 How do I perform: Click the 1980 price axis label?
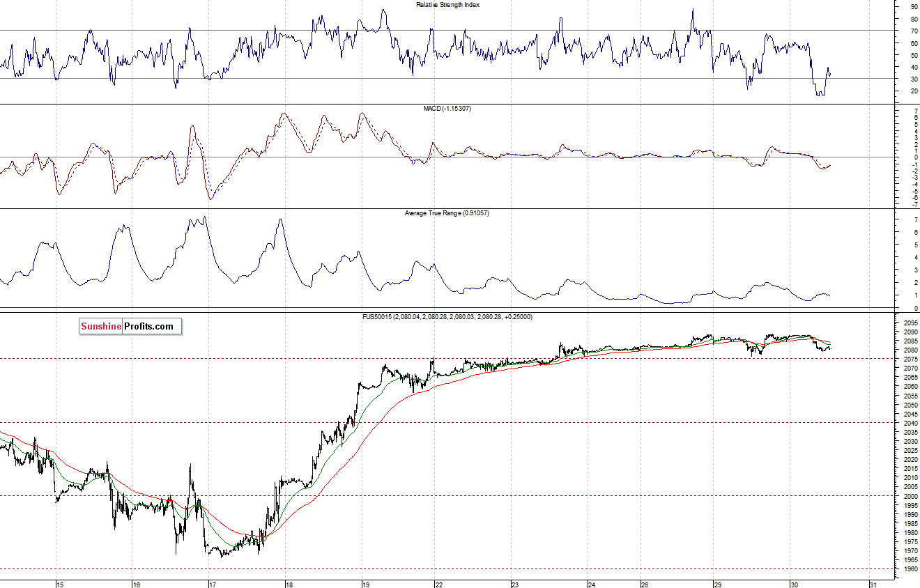910,532
